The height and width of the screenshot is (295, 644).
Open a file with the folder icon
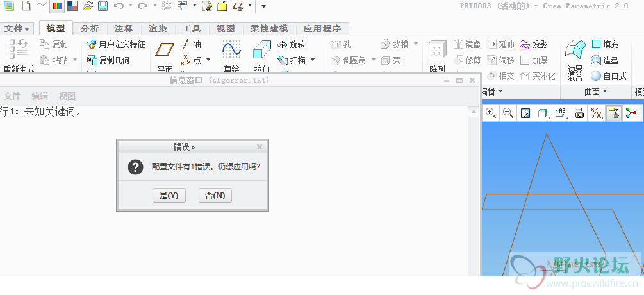pos(88,6)
